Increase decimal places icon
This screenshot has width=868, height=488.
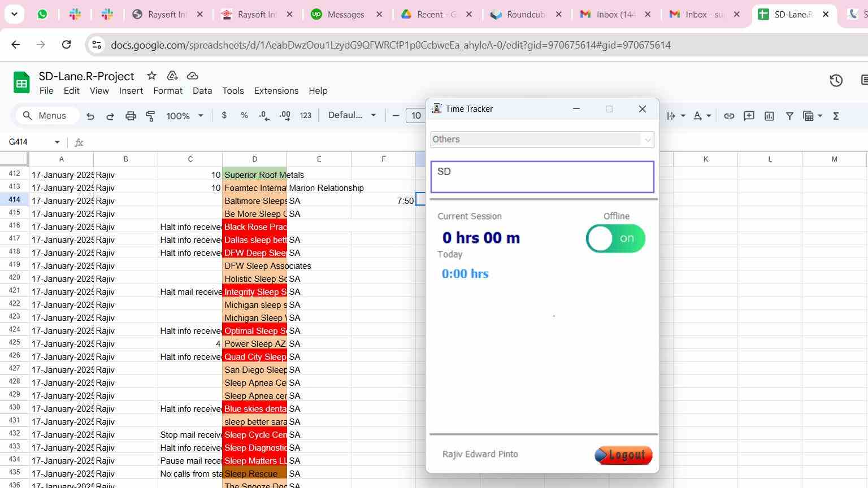click(x=285, y=115)
